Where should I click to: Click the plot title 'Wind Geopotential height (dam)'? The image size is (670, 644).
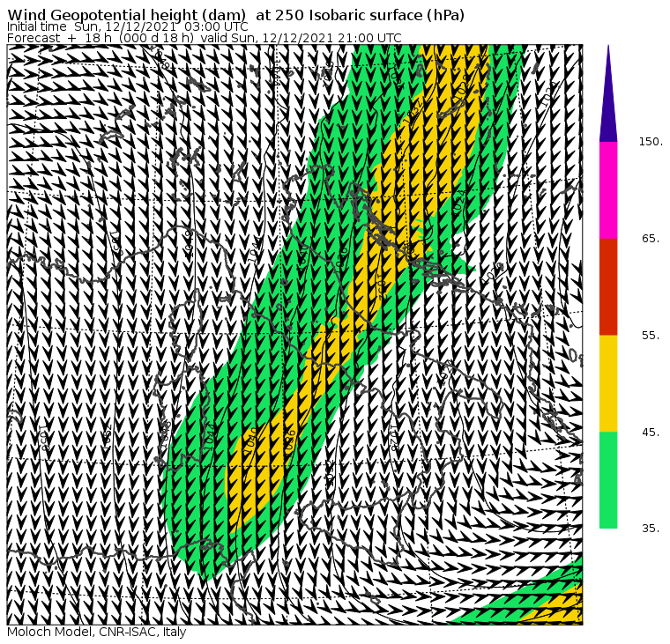pos(126,15)
